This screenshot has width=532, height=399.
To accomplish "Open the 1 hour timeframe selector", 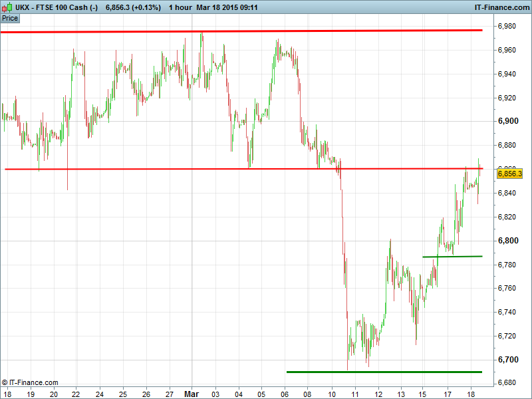I will click(x=182, y=7).
